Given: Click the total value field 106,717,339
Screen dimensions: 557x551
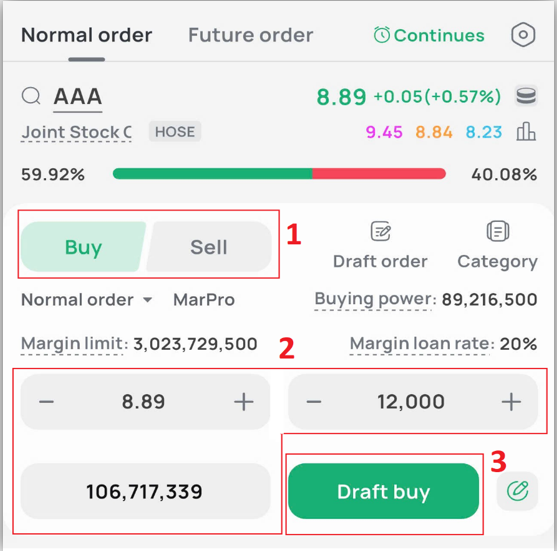Looking at the screenshot, I should point(145,491).
